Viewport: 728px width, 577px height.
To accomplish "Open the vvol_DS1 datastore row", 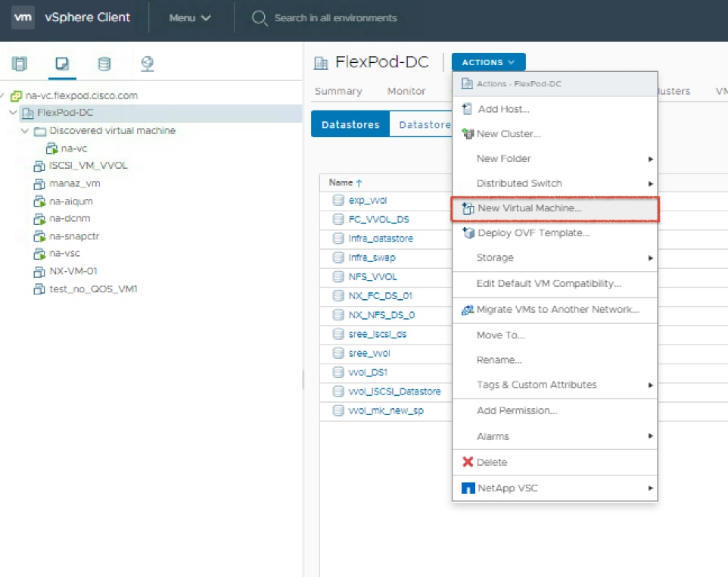I will 368,373.
